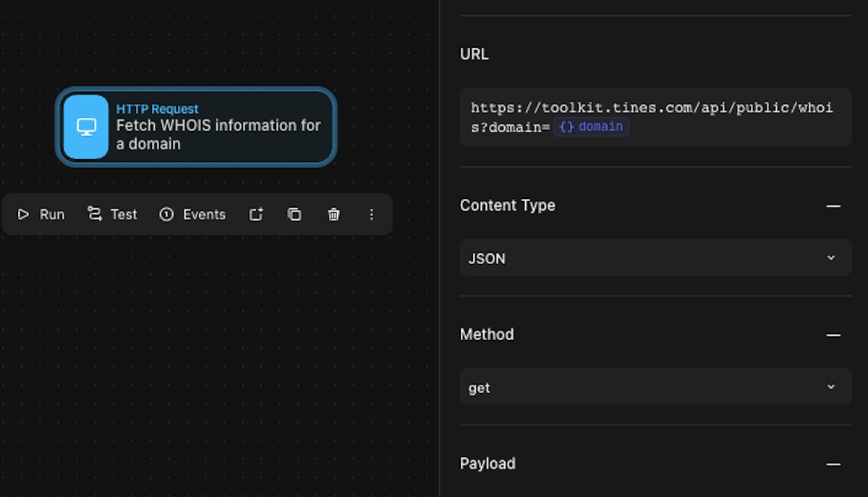Click the Events counter icon
The image size is (868, 497).
click(x=166, y=214)
